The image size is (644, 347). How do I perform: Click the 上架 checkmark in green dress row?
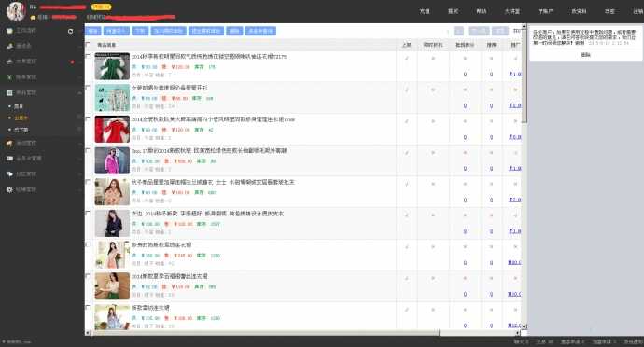coord(407,59)
